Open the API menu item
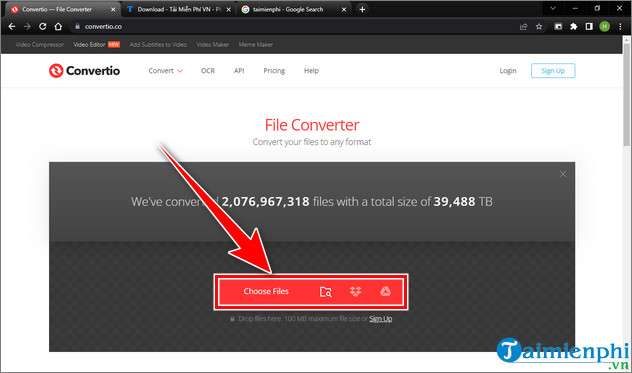Screen dimensions: 632x373 coord(239,71)
